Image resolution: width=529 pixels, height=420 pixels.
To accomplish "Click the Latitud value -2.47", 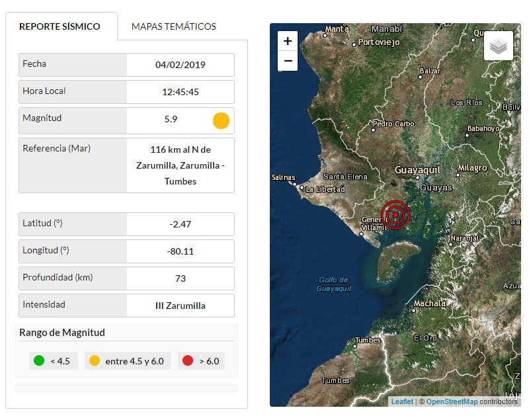I will click(x=181, y=224).
